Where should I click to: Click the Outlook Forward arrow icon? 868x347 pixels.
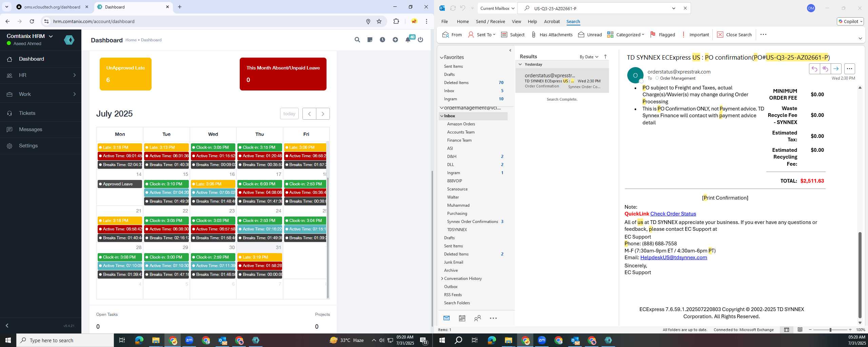(836, 69)
